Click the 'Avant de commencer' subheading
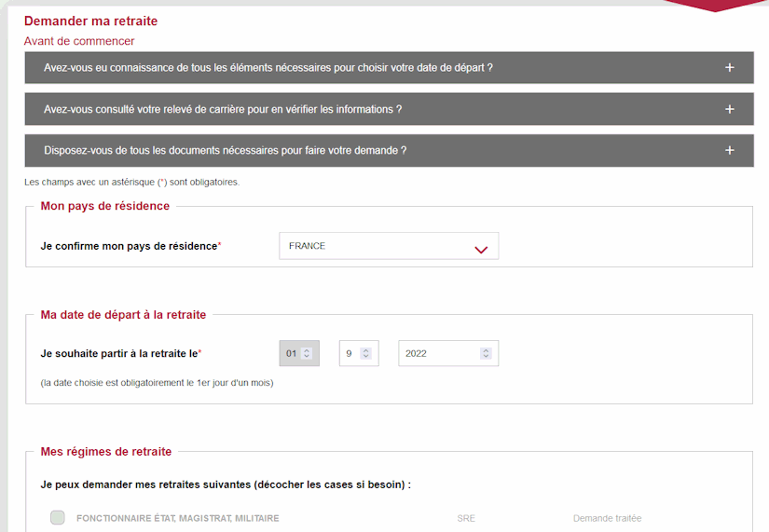Viewport: 769px width, 532px height. click(x=79, y=41)
